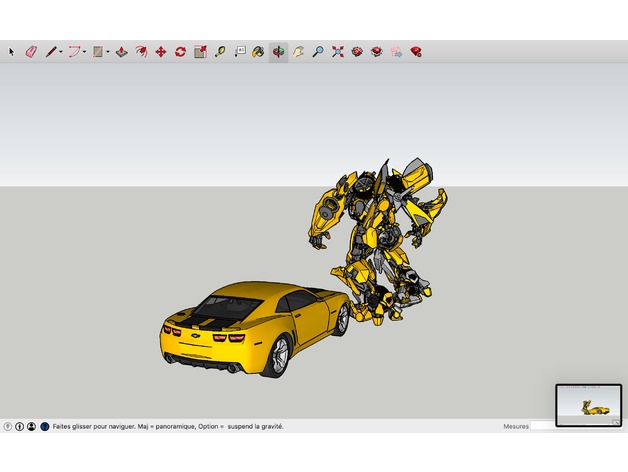Activate the Offset tool
The width and height of the screenshot is (628, 472).
(x=141, y=52)
